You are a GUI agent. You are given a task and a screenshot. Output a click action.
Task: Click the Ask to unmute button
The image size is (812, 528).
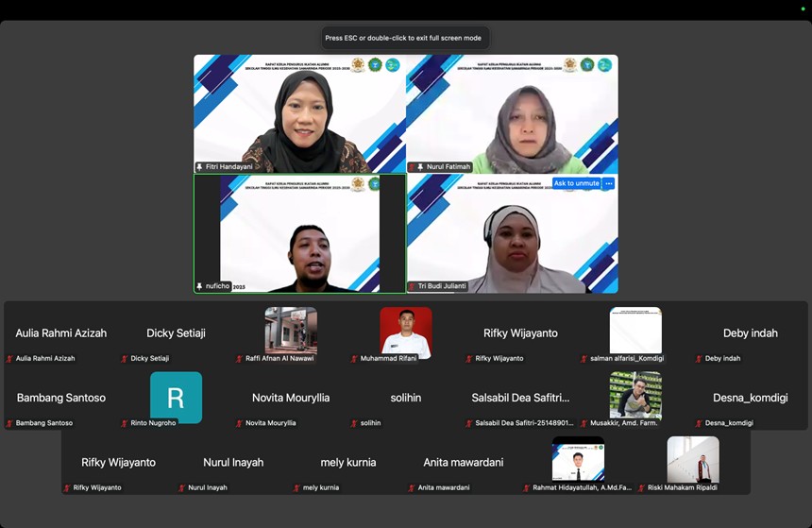(x=576, y=183)
